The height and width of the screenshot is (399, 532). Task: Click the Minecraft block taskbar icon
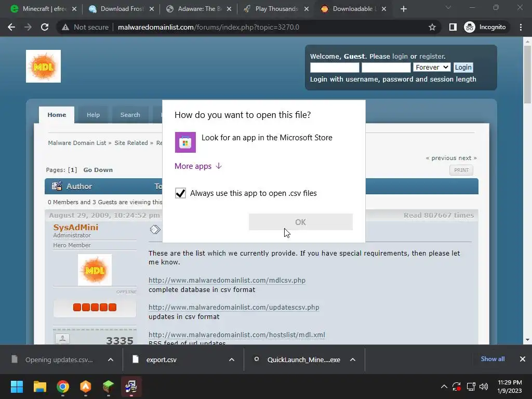coord(108,387)
